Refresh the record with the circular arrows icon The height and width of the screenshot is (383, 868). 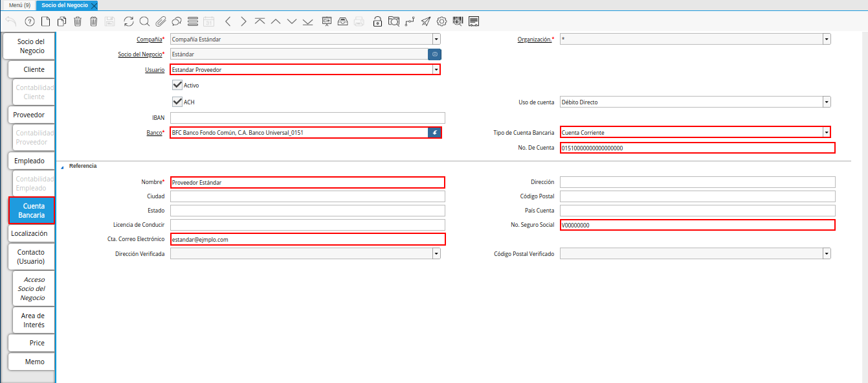(129, 21)
